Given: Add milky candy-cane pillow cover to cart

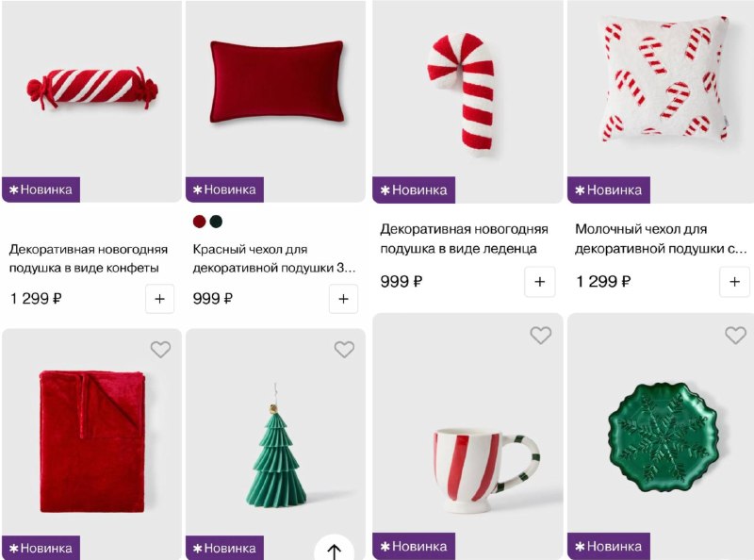Looking at the screenshot, I should tap(734, 282).
